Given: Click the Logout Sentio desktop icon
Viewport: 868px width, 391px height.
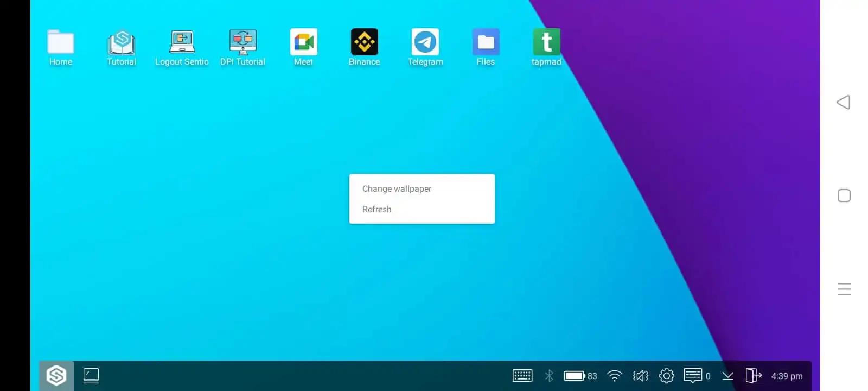Looking at the screenshot, I should pyautogui.click(x=182, y=42).
